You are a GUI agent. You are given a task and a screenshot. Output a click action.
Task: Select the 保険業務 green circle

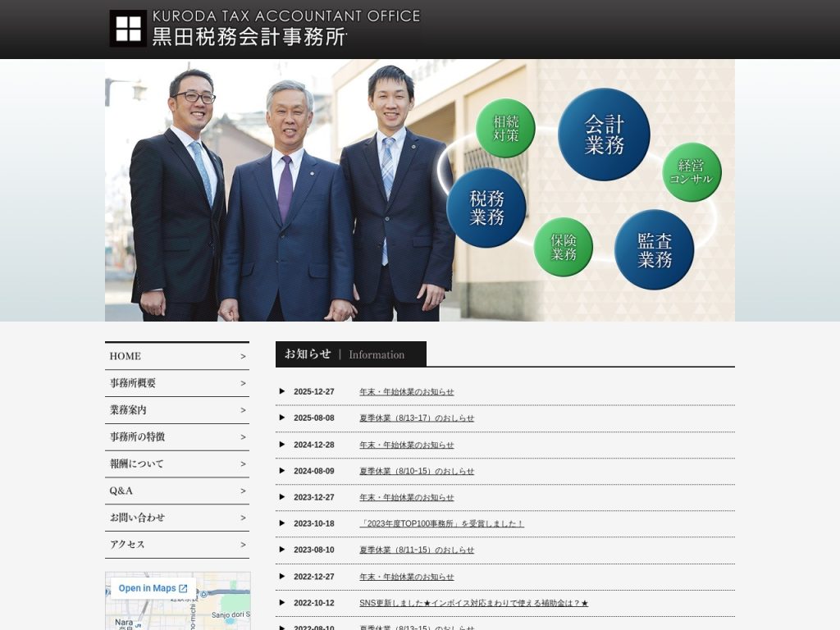pos(563,247)
